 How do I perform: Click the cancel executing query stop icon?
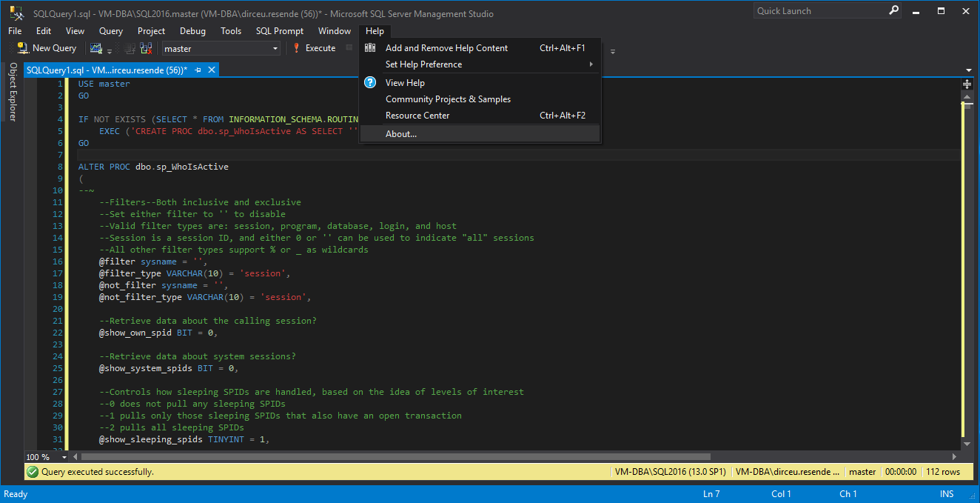pyautogui.click(x=349, y=48)
